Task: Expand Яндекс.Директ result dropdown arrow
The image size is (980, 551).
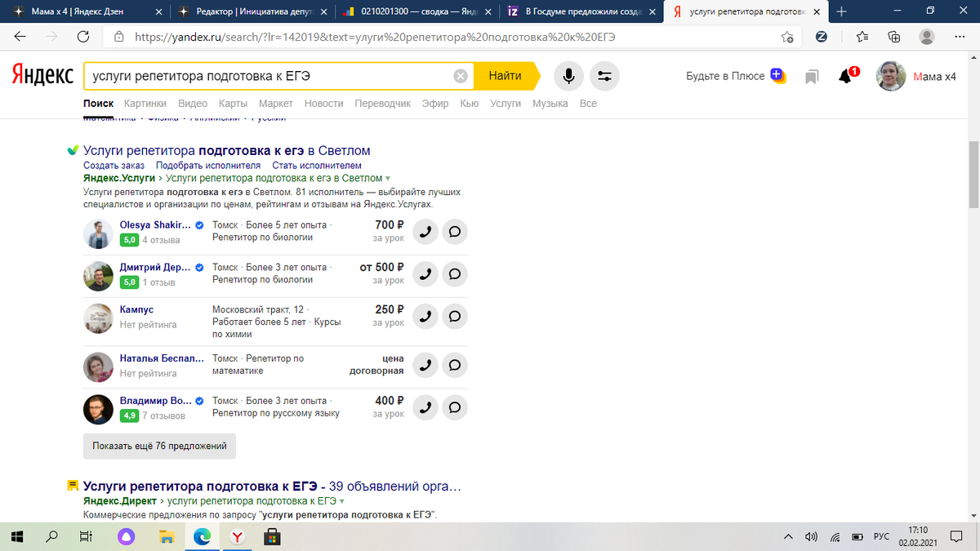Action: click(342, 500)
